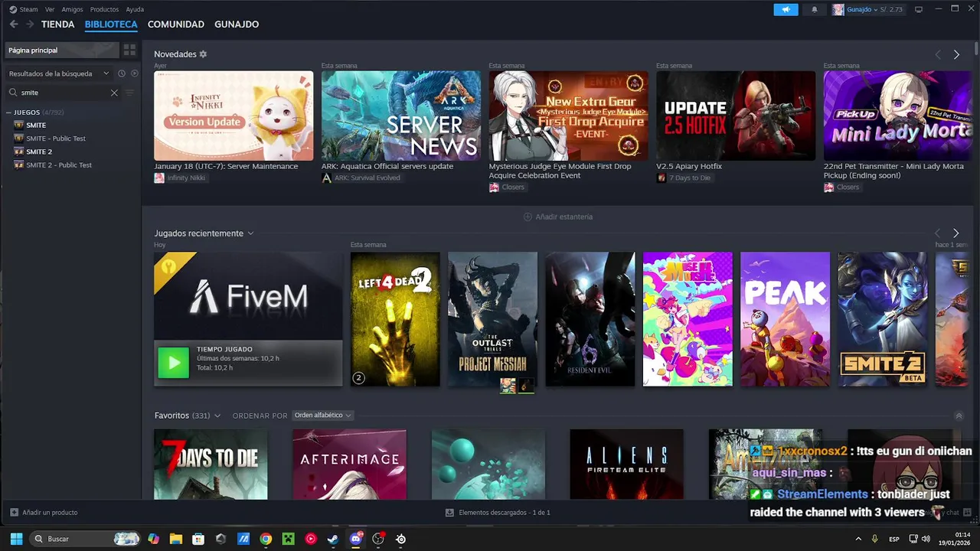
Task: Open Resultados de la búsqueda dropdown
Action: click(59, 73)
